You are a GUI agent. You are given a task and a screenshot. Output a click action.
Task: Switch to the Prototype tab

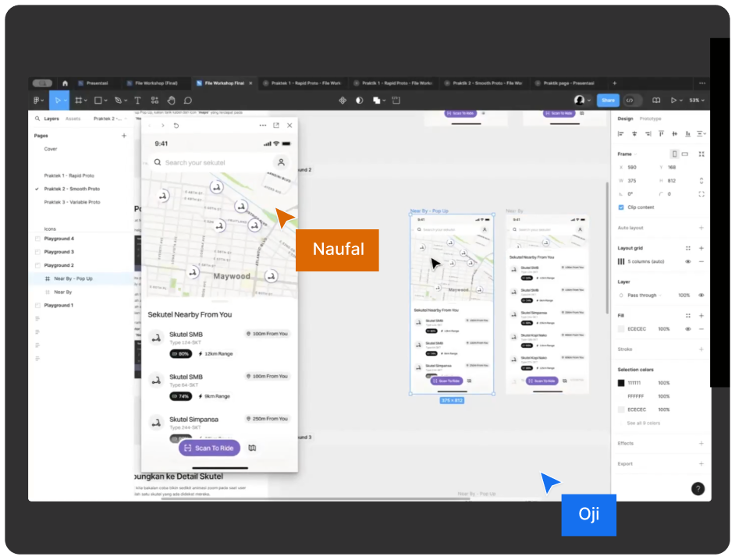click(650, 119)
